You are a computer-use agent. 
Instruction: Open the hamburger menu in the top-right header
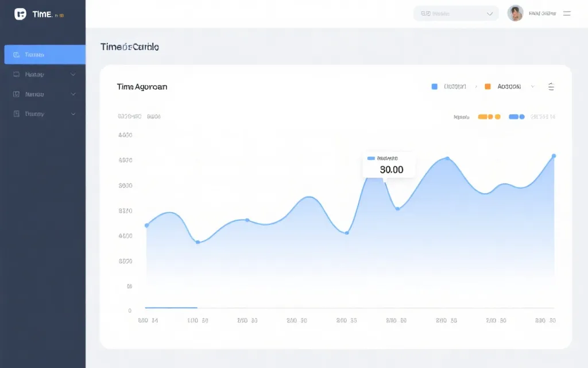pyautogui.click(x=567, y=13)
